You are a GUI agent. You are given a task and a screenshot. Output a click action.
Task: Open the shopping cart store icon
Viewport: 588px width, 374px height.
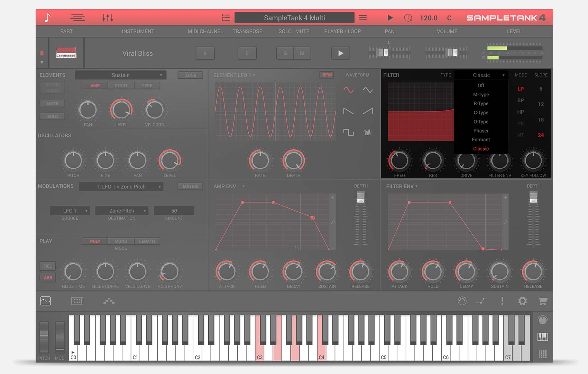point(542,301)
